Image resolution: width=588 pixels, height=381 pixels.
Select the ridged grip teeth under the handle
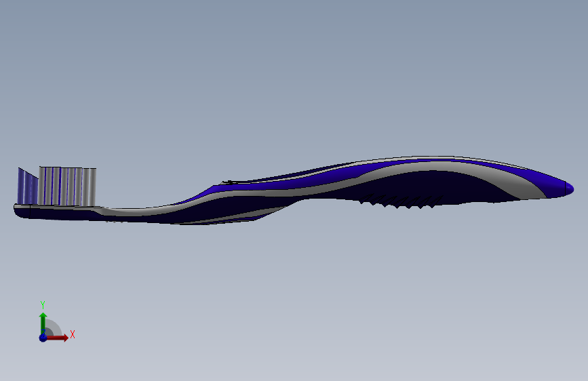401,201
